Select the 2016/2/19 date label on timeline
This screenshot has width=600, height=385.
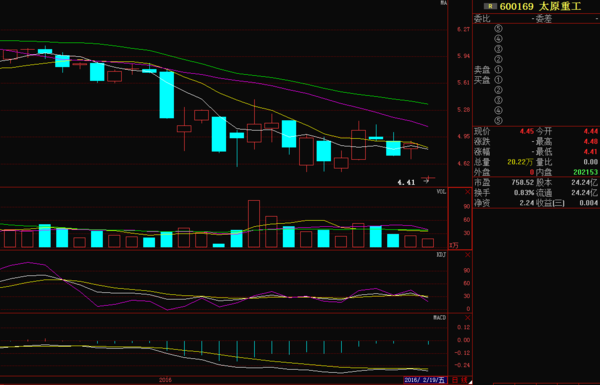pyautogui.click(x=425, y=380)
